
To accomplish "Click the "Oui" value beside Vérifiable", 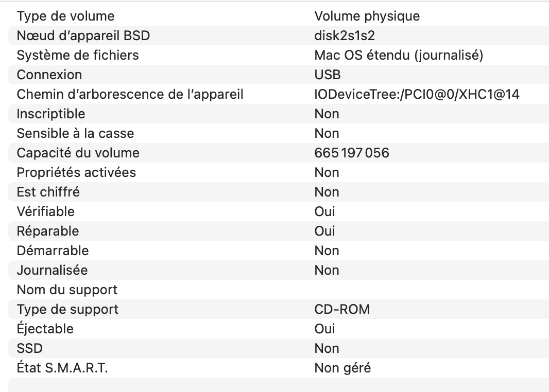I will pos(324,211).
